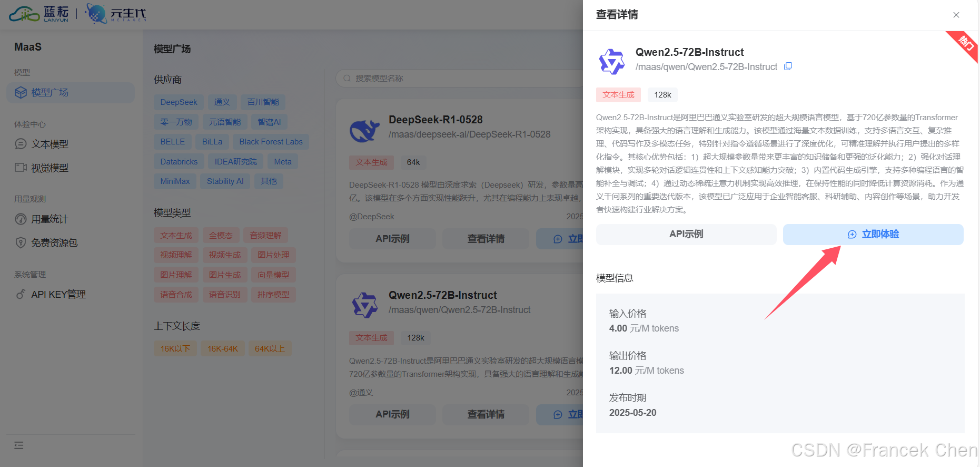The image size is (980, 467).
Task: Select the MiniMax supplier tag
Action: click(x=175, y=181)
